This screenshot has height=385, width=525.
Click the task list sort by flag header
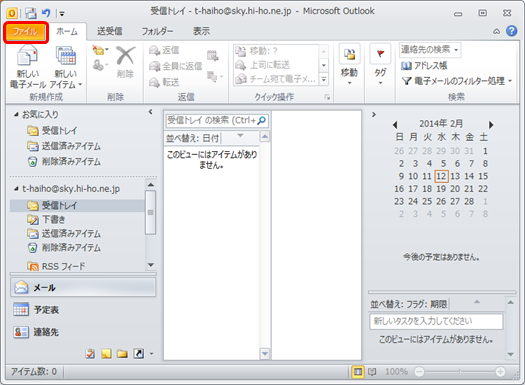(408, 304)
